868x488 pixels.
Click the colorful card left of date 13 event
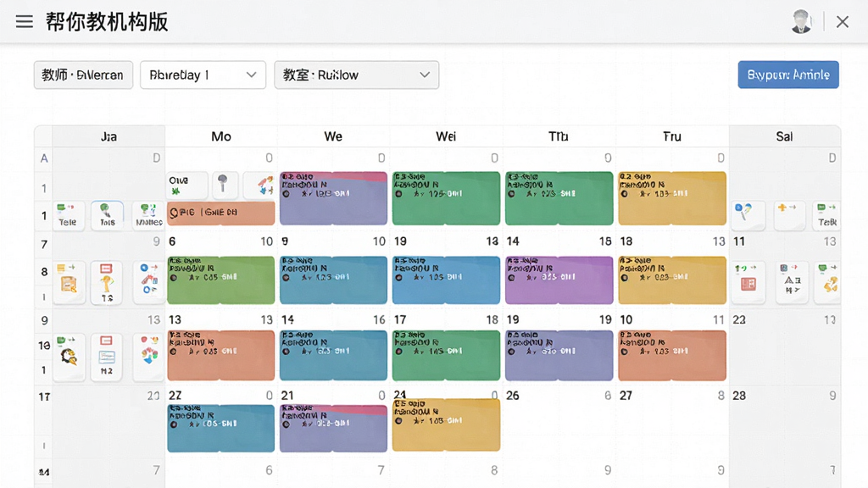pos(148,357)
